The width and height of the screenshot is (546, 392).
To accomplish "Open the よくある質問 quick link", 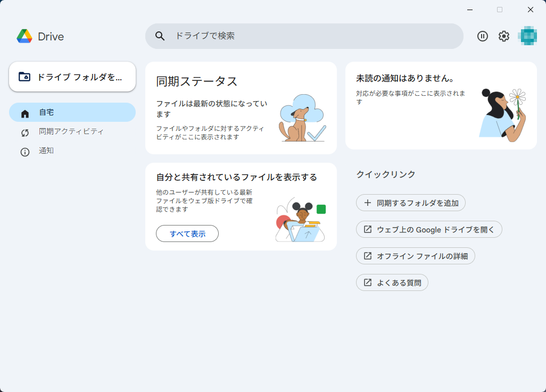I will 392,282.
